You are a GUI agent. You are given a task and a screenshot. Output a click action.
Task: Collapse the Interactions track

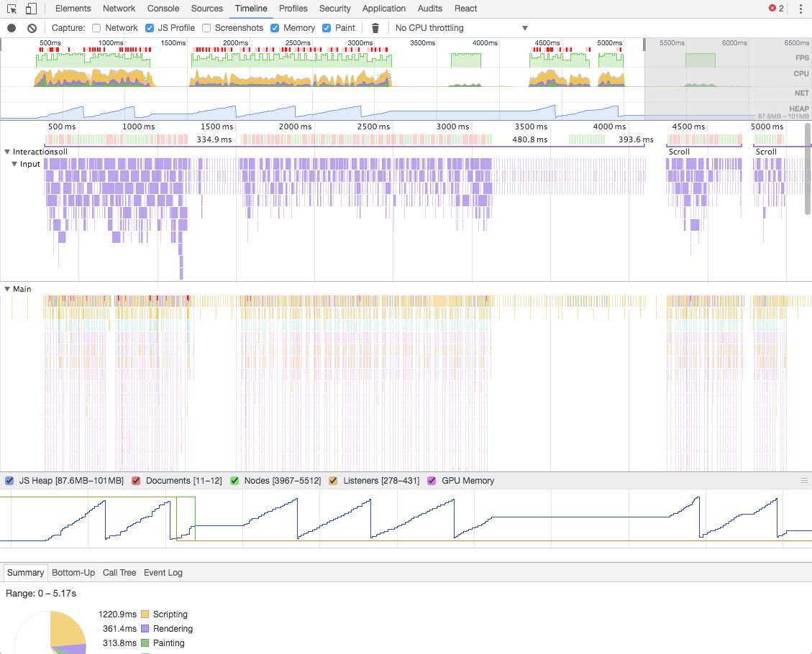7,152
